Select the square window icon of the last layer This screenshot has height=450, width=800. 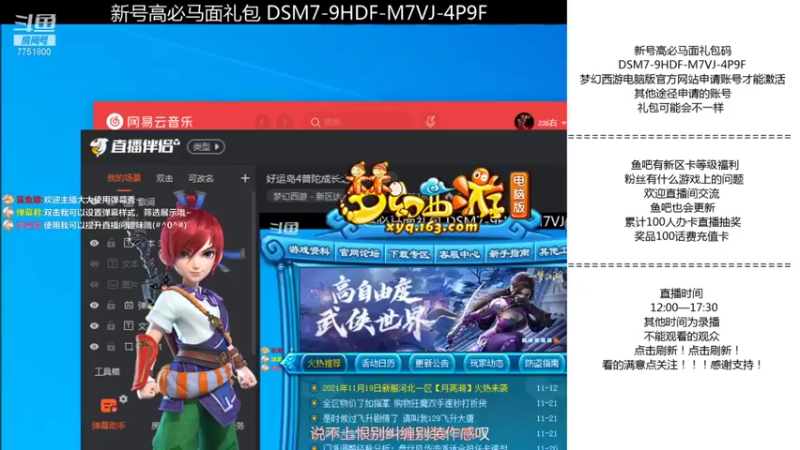(129, 346)
